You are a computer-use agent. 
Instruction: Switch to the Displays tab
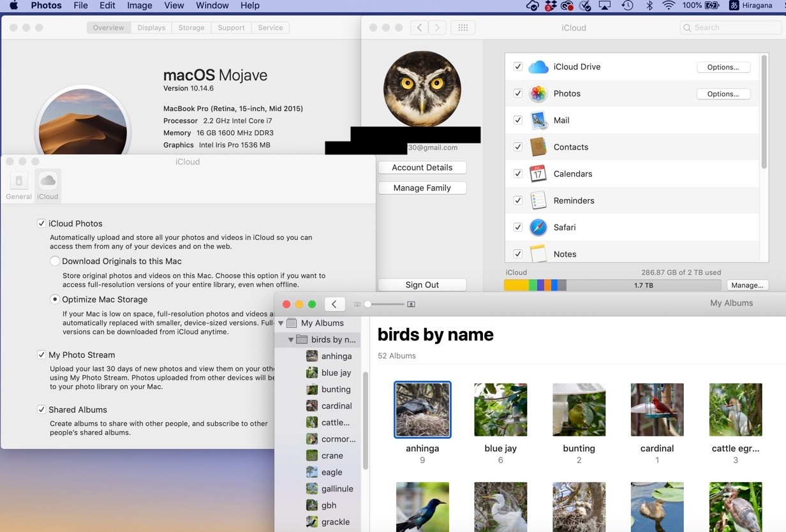point(151,27)
